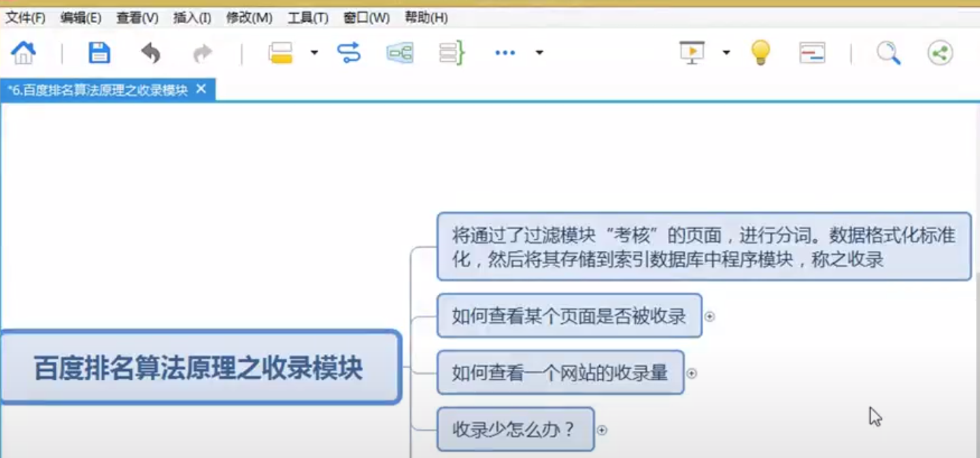
Task: Add a summary with the green brace icon
Action: (x=452, y=52)
